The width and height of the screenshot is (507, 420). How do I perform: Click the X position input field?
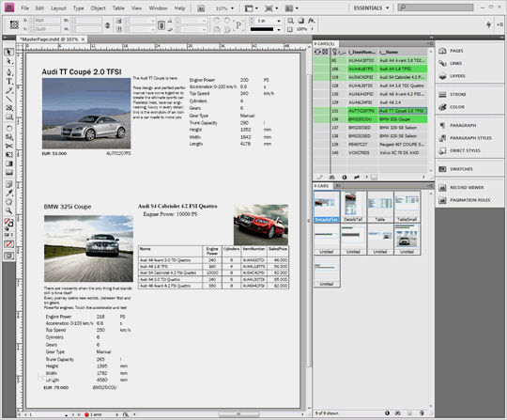coord(47,21)
